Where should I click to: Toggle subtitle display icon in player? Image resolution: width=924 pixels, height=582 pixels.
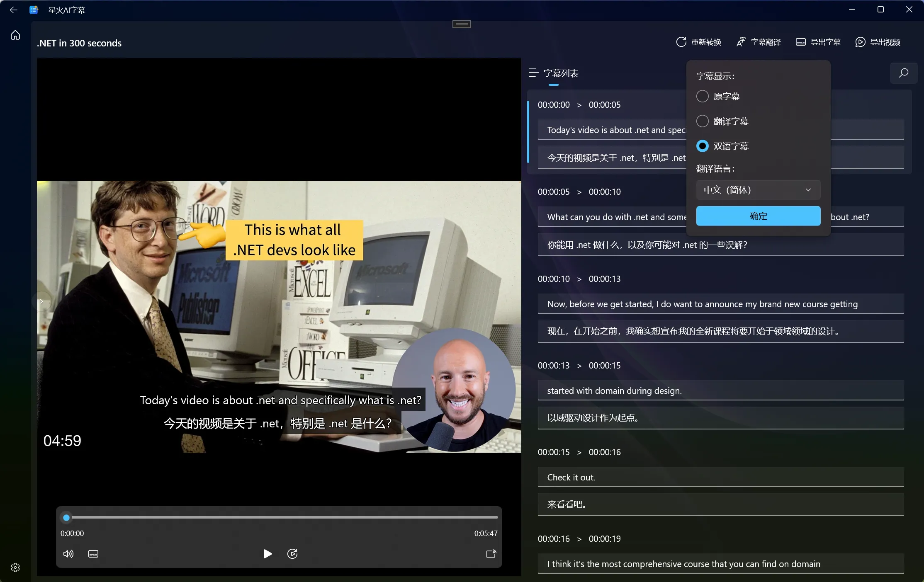[x=93, y=554]
